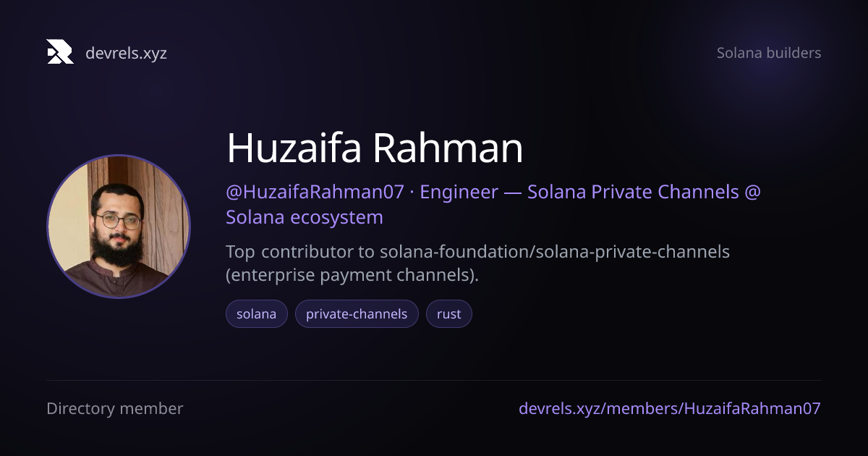Open Huzaifa Rahman's profile avatar

click(119, 227)
